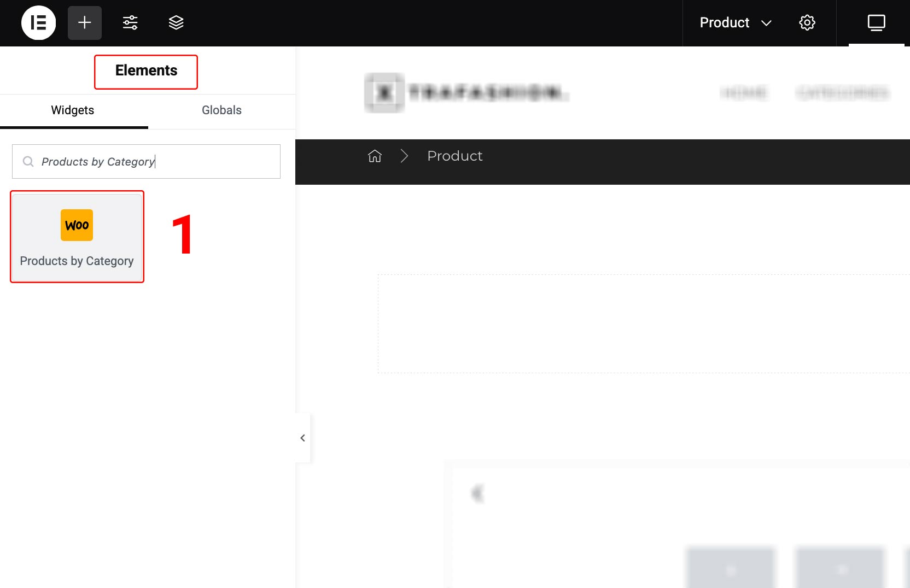Click the blurred site logo in header
The width and height of the screenshot is (910, 588).
[466, 93]
